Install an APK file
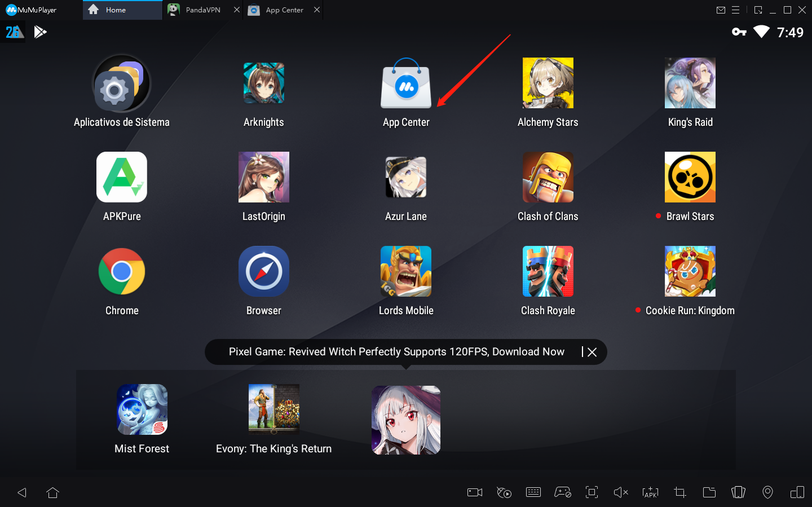This screenshot has width=812, height=507. click(650, 492)
